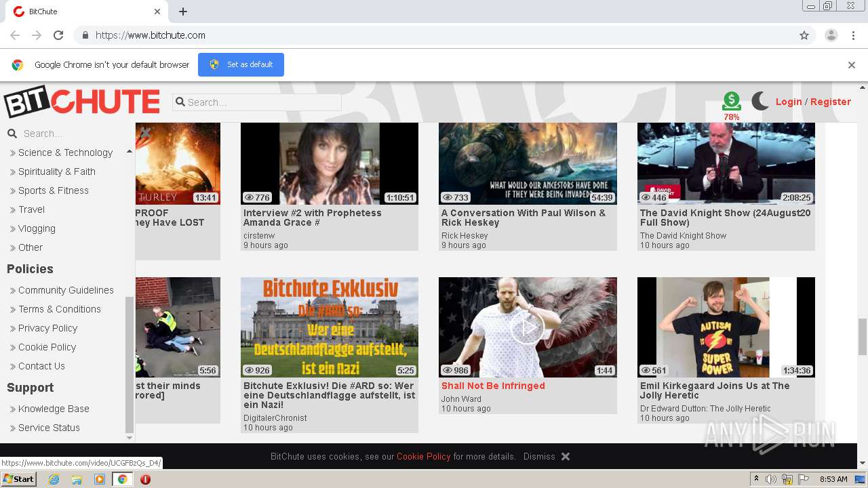The image size is (868, 488).
Task: Play Shall Not Be Infringed thumbnail
Action: (528, 327)
